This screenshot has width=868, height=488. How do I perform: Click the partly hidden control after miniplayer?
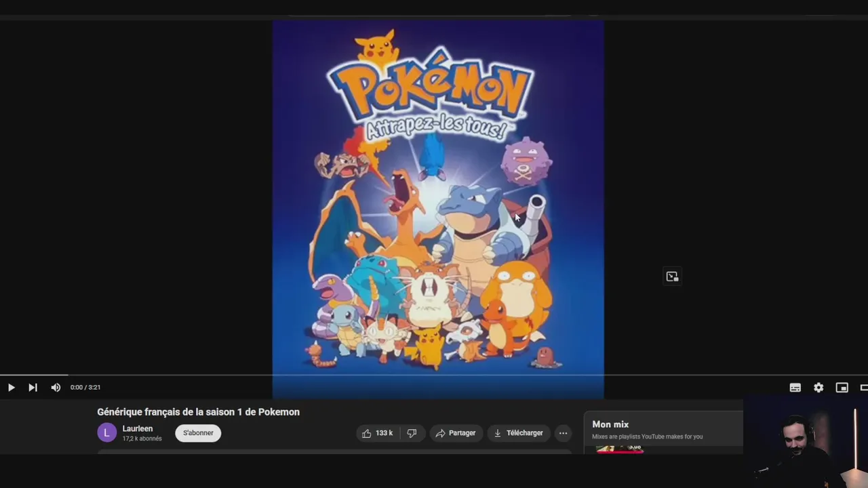click(x=864, y=388)
